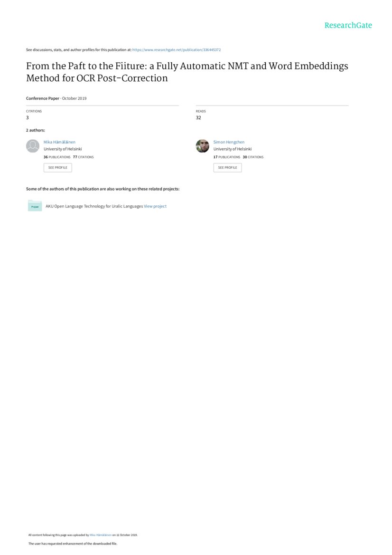
Task: Click Simon's 17 publications stat
Action: click(x=226, y=157)
